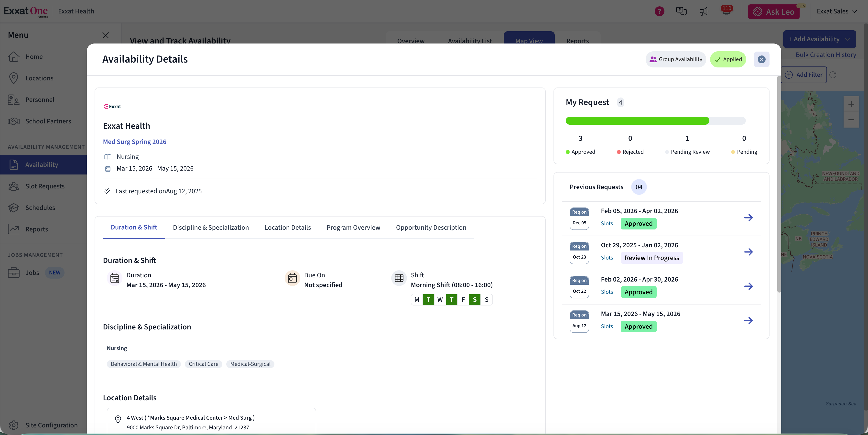Expand the Exxat Sales account dropdown

tap(836, 11)
